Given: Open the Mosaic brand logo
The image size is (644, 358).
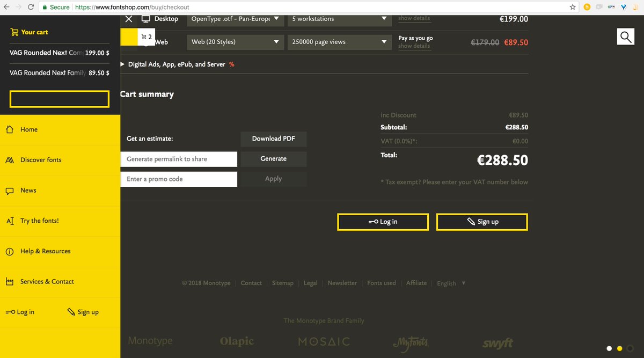Looking at the screenshot, I should coord(324,341).
